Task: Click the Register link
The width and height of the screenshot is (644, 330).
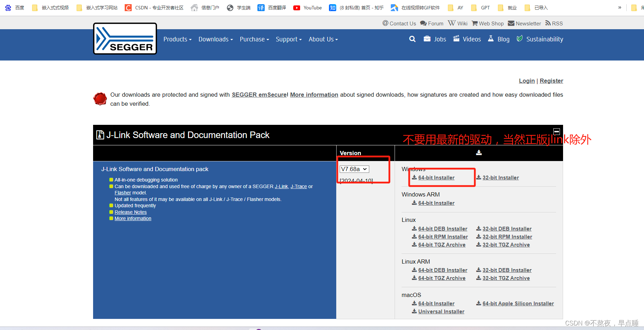Action: click(x=551, y=81)
